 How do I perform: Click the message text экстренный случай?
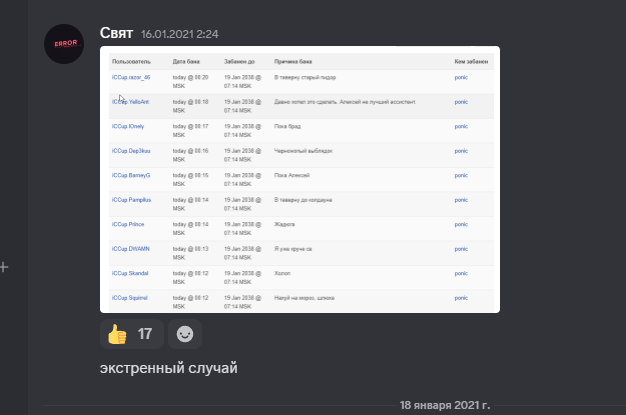tap(168, 368)
